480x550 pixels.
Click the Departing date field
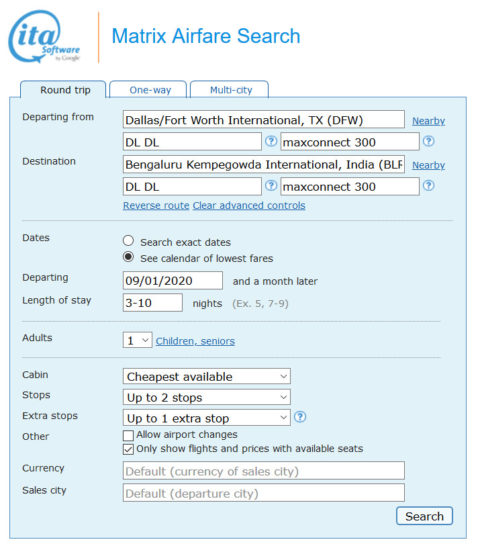(173, 280)
